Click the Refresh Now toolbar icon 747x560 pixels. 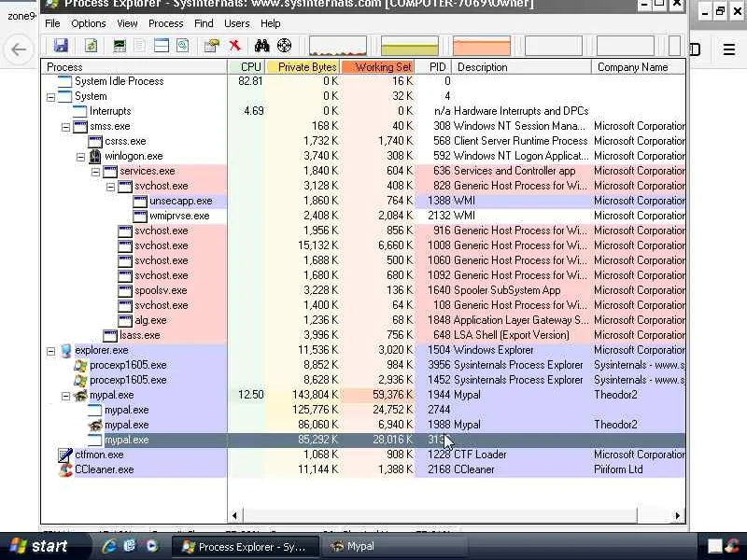[91, 46]
